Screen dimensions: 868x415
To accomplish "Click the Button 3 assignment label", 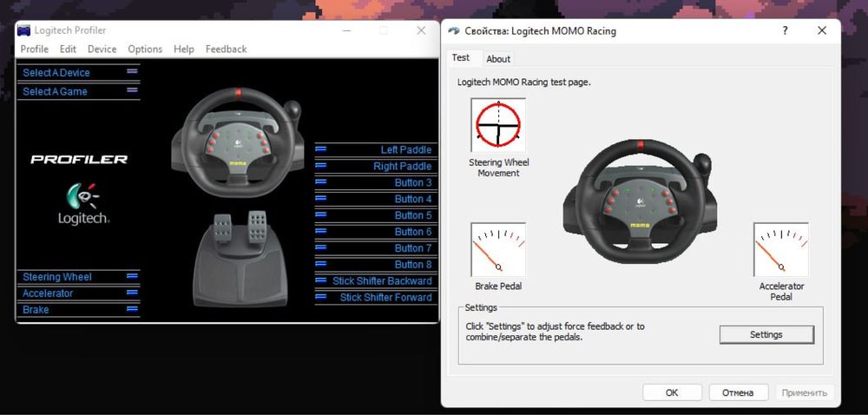I will (413, 182).
